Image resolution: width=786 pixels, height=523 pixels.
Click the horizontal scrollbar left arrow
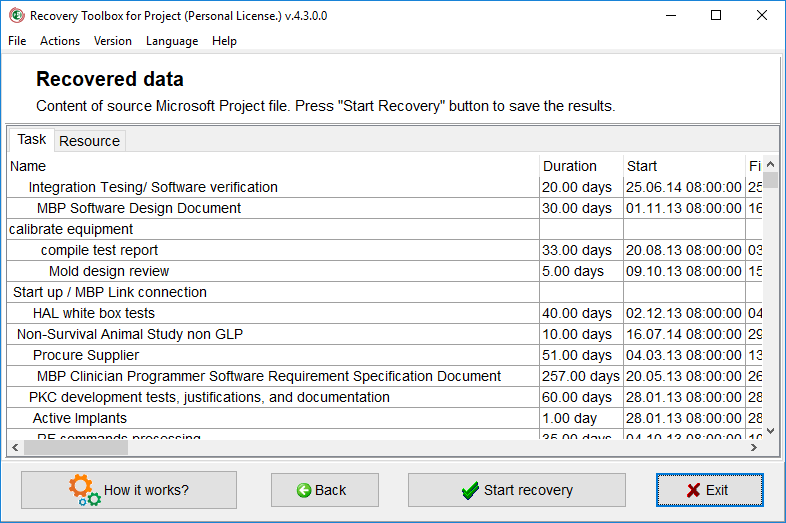tap(15, 447)
